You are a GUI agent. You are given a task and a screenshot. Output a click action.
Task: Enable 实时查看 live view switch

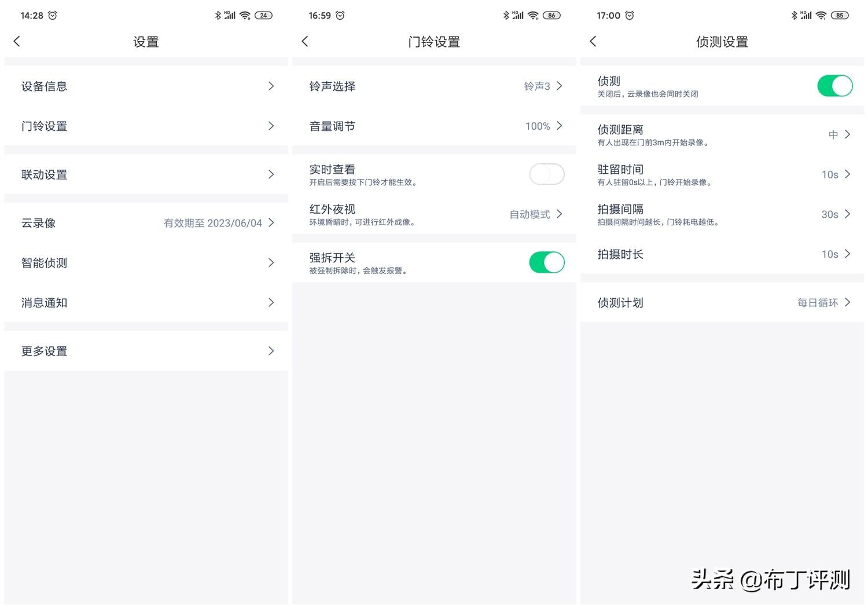[546, 174]
